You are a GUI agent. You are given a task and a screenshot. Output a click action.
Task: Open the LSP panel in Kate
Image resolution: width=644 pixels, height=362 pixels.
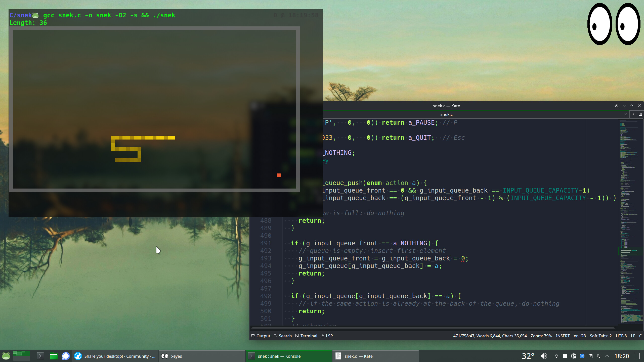point(327,336)
